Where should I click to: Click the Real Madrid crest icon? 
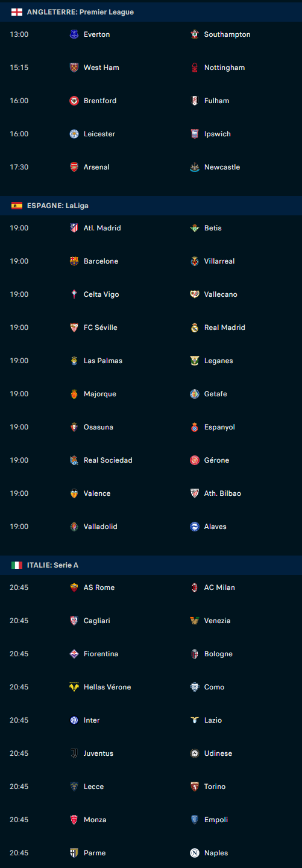pos(195,328)
